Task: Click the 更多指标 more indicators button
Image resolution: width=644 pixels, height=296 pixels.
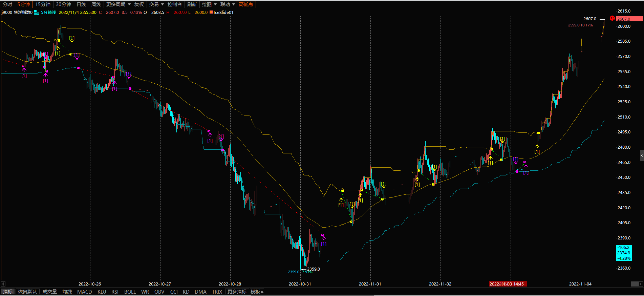Action: [237, 292]
